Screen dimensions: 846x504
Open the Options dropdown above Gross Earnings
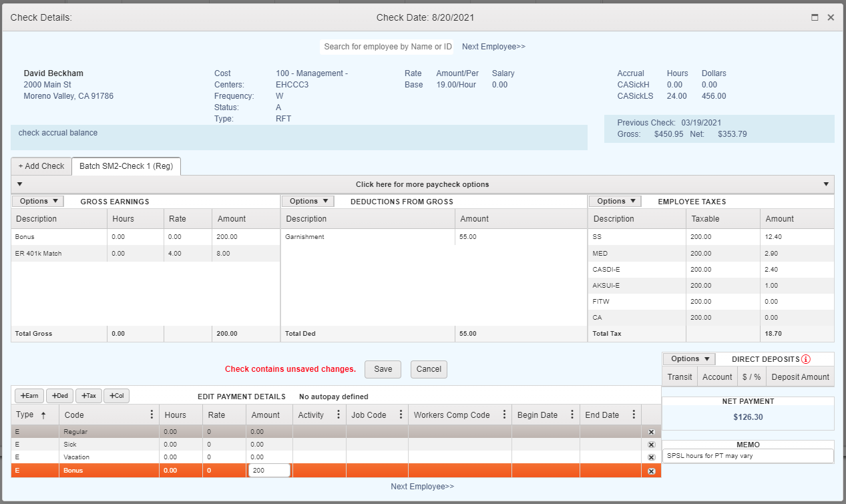coord(37,200)
